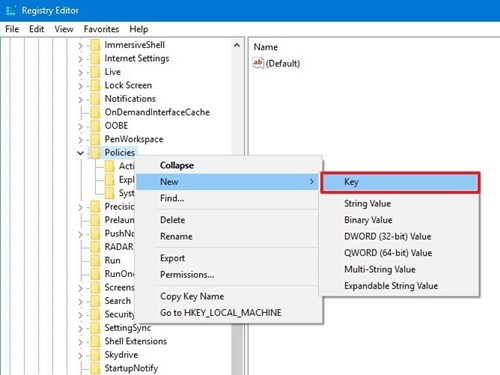Click the SettingSync folder icon
500x375 pixels.
[x=95, y=328]
